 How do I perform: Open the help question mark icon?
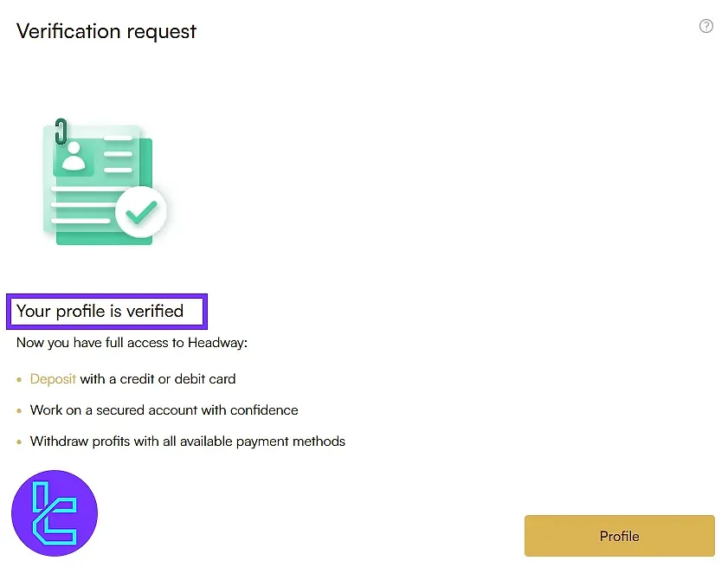706,26
